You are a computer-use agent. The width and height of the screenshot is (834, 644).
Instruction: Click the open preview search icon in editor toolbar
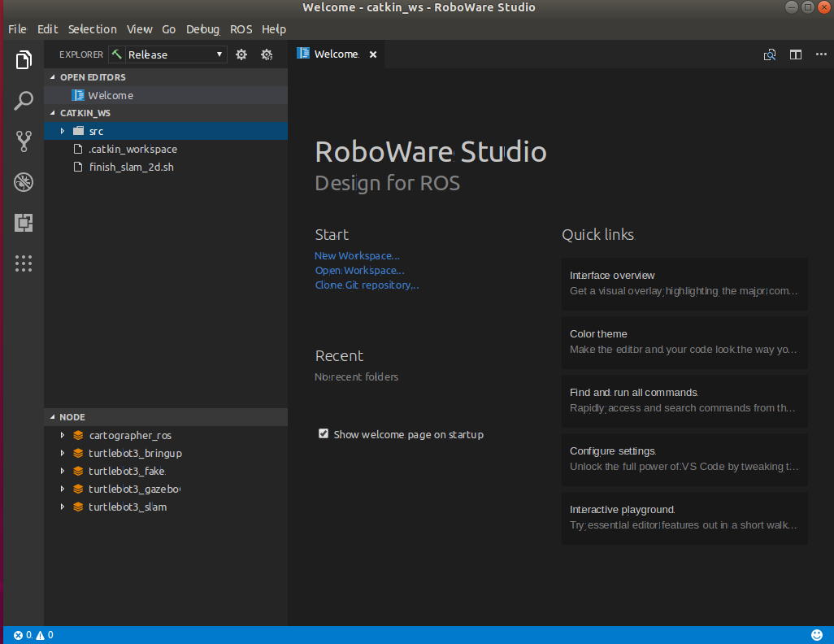[770, 54]
